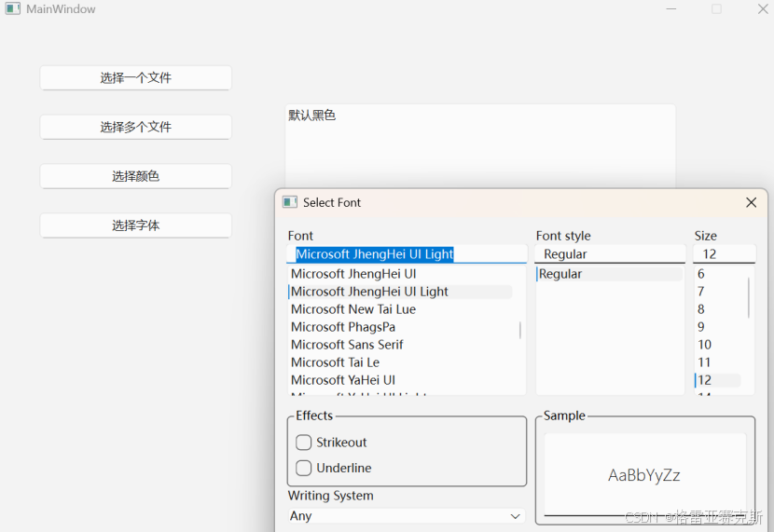Click 选择一个文件 button

tap(136, 78)
